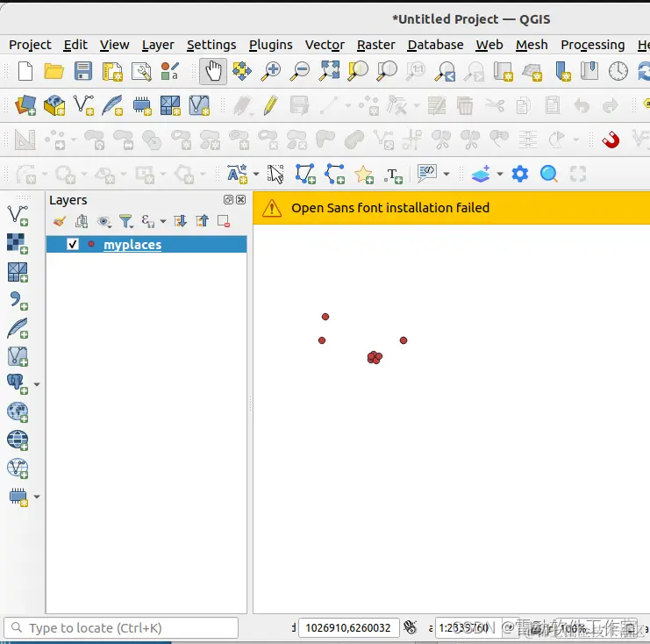This screenshot has width=650, height=644.
Task: Add a raster layer from the side toolbar
Action: pyautogui.click(x=18, y=243)
